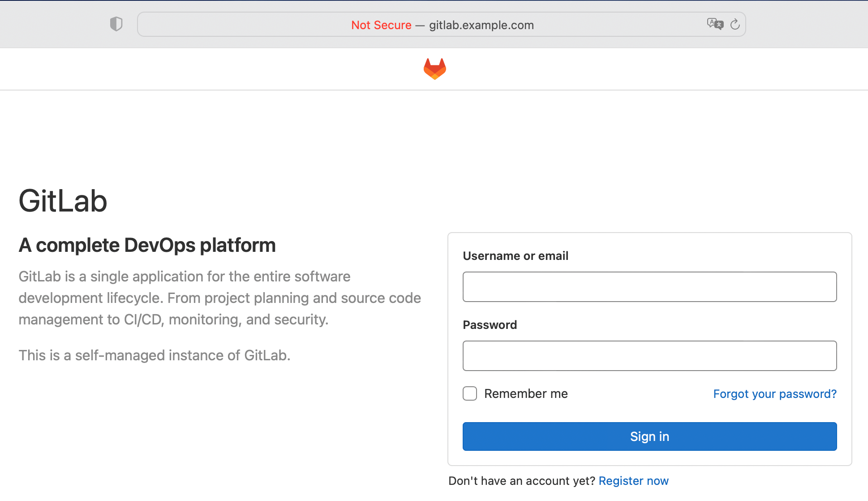Open the "Forgot your password?" link
The width and height of the screenshot is (868, 501).
(x=774, y=394)
